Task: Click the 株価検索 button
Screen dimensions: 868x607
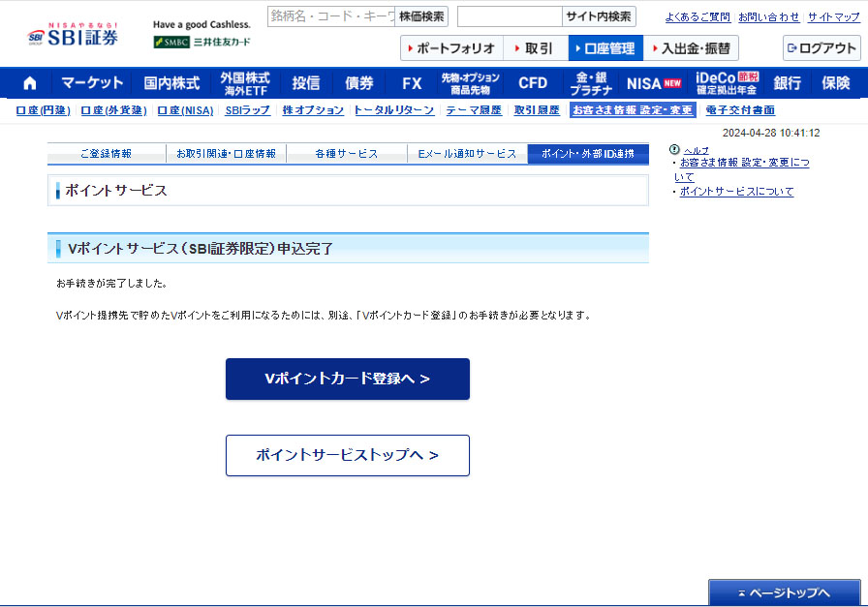Action: [x=421, y=16]
